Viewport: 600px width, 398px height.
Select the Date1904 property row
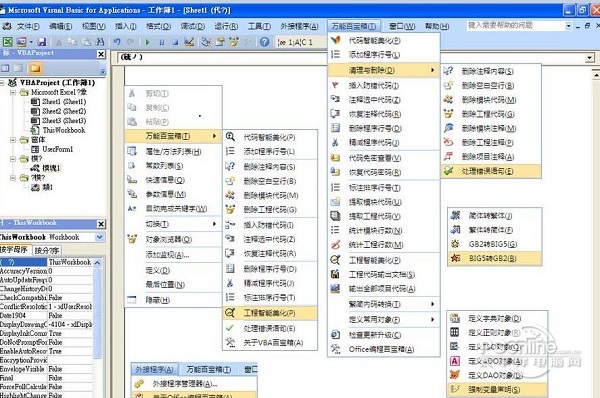pos(46,315)
